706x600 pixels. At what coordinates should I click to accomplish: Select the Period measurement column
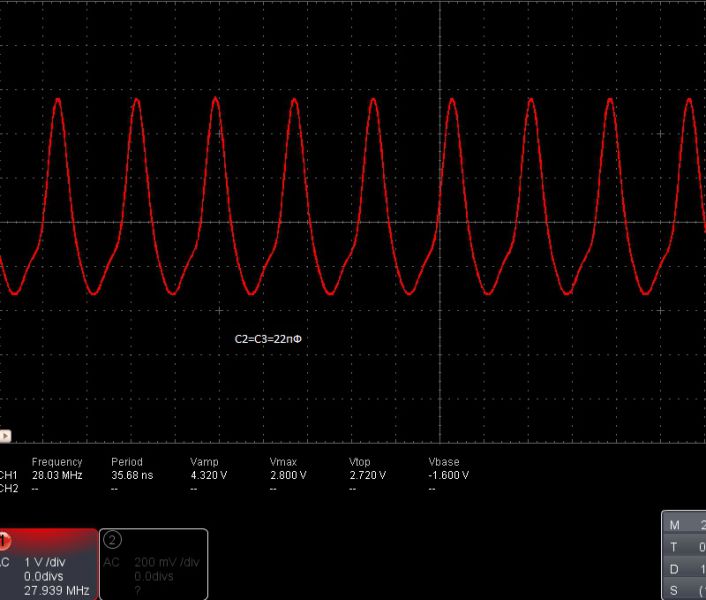(127, 462)
